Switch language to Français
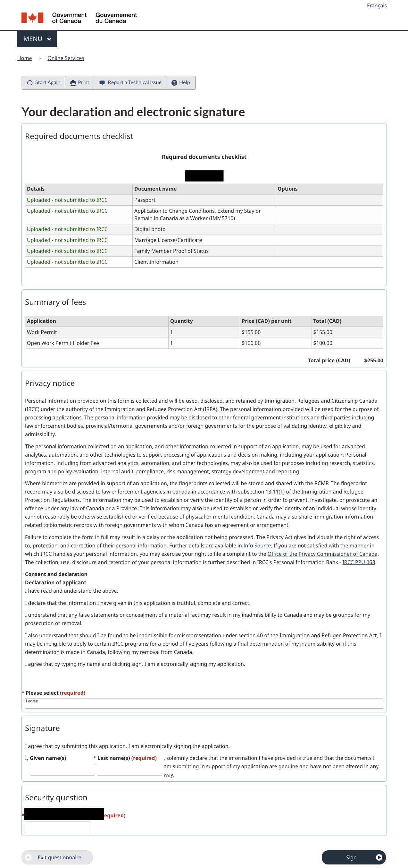The width and height of the screenshot is (408, 868). (x=376, y=5)
